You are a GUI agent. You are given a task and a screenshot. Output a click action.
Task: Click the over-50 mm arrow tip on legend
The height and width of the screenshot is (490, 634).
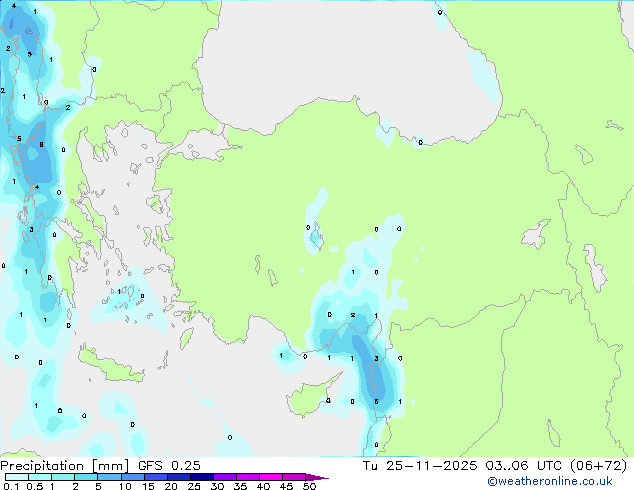[317, 477]
